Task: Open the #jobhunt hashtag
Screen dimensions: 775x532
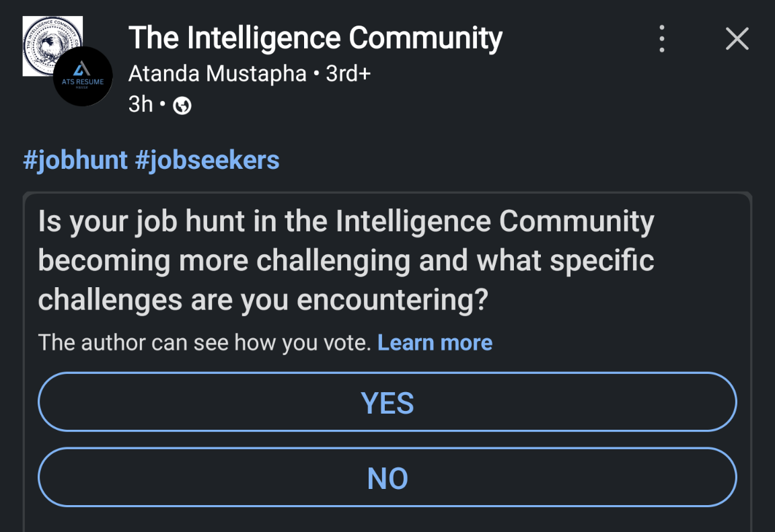Action: click(75, 161)
